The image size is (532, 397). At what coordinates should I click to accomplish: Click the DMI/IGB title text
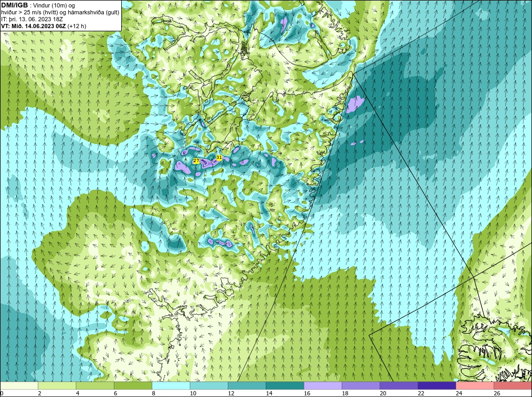(14, 5)
